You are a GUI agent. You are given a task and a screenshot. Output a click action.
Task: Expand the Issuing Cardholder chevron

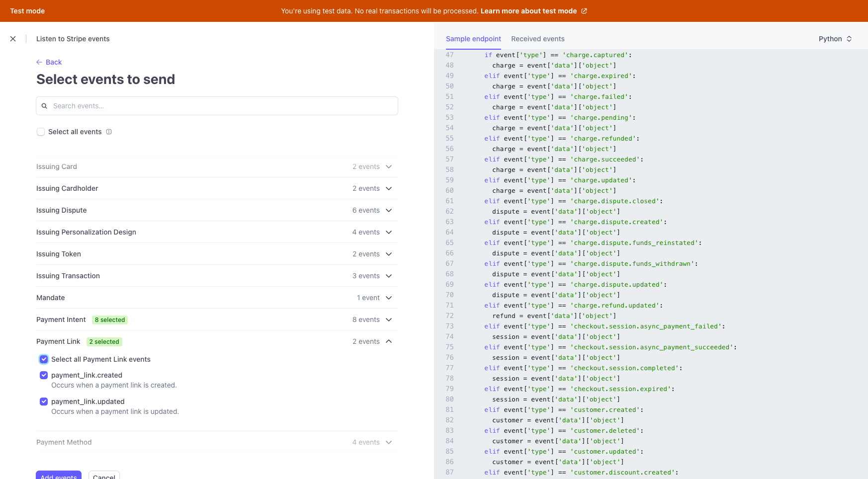click(x=389, y=188)
